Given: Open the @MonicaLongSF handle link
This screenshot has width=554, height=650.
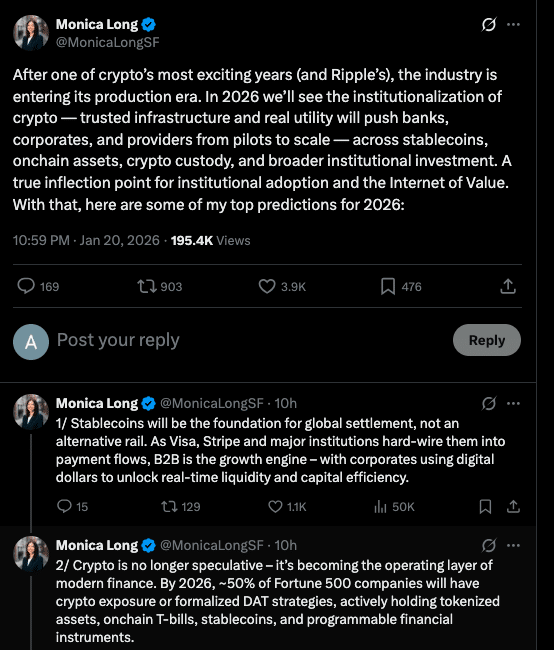Looking at the screenshot, I should (107, 42).
